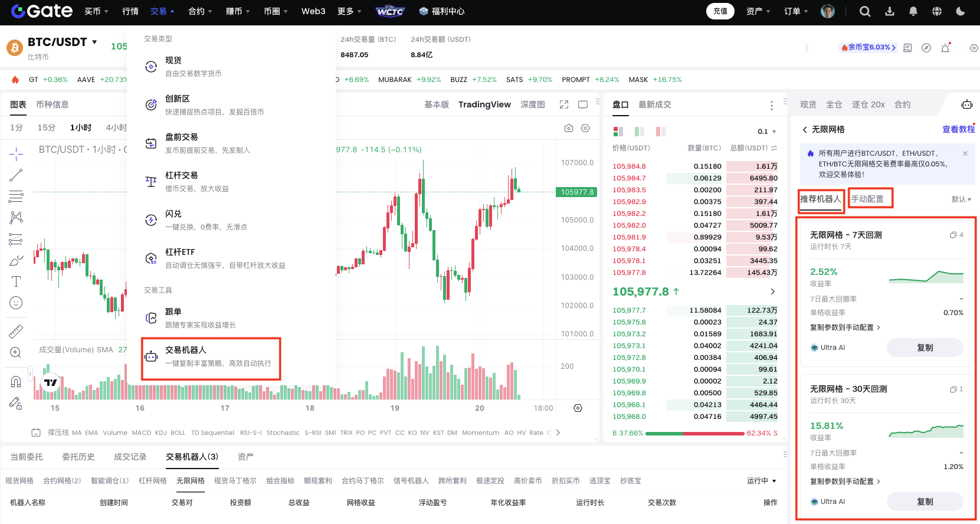Screen dimensions: 980x524
Task: Open the 0.1 price precision dropdown
Action: pyautogui.click(x=767, y=132)
